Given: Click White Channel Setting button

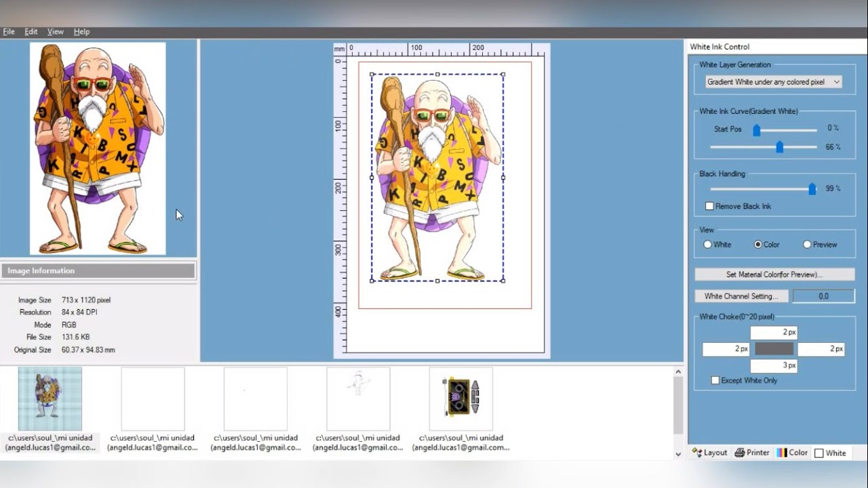Looking at the screenshot, I should click(x=741, y=296).
